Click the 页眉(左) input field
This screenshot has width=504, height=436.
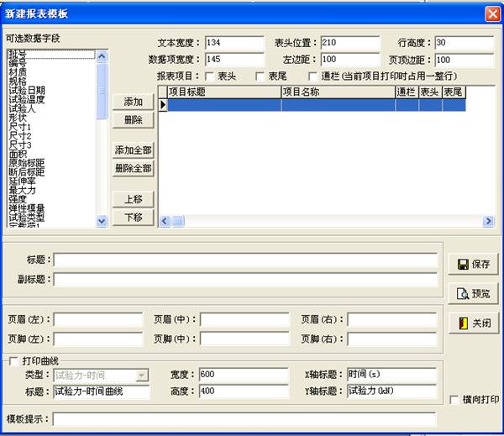coord(98,319)
